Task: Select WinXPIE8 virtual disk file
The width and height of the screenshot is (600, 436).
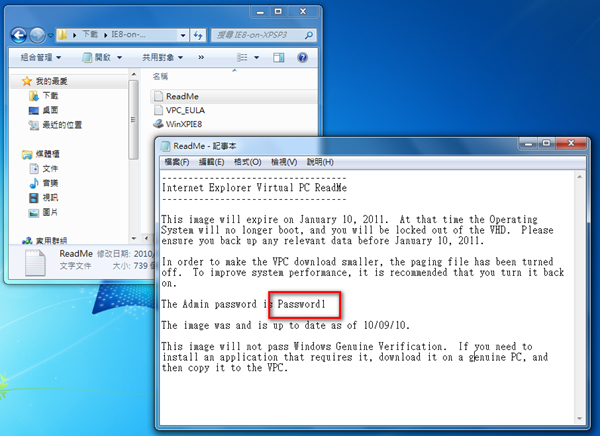Action: [184, 124]
